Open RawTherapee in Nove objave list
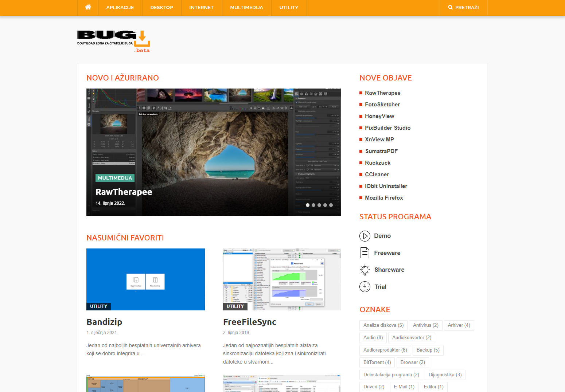This screenshot has width=565, height=392. click(383, 93)
